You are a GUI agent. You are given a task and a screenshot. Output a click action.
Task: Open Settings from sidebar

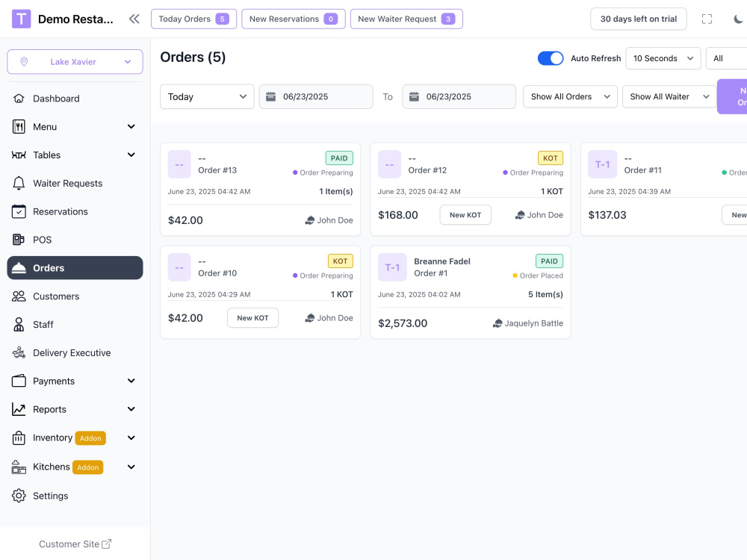coord(75,496)
